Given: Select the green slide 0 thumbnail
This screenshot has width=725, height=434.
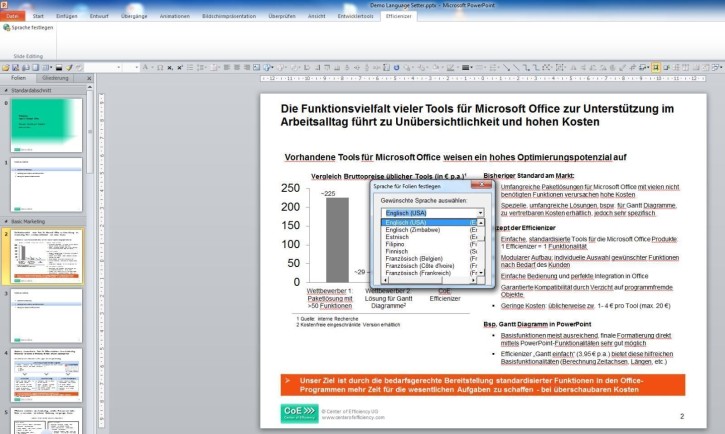Looking at the screenshot, I should (46, 125).
